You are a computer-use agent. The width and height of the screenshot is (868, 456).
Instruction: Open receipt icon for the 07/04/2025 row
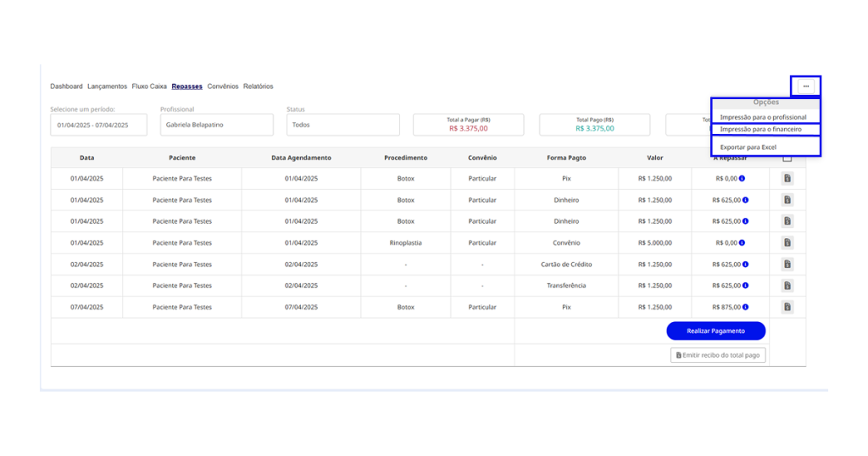pyautogui.click(x=787, y=307)
